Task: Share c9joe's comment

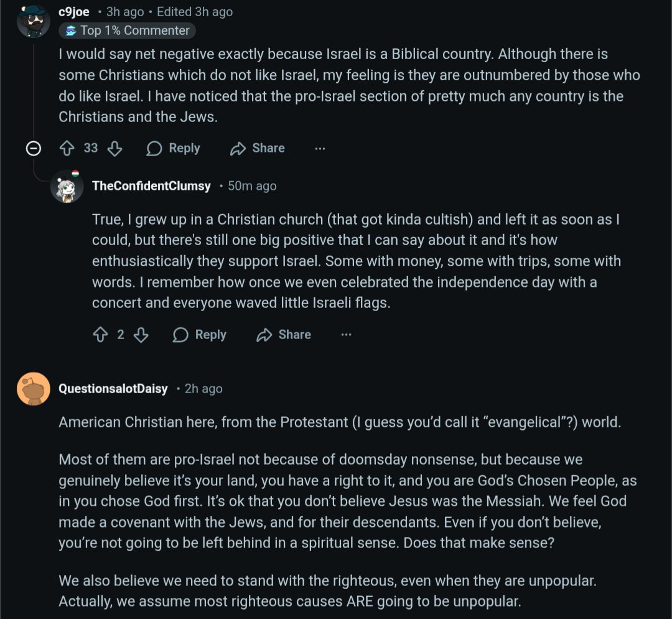Action: click(258, 148)
